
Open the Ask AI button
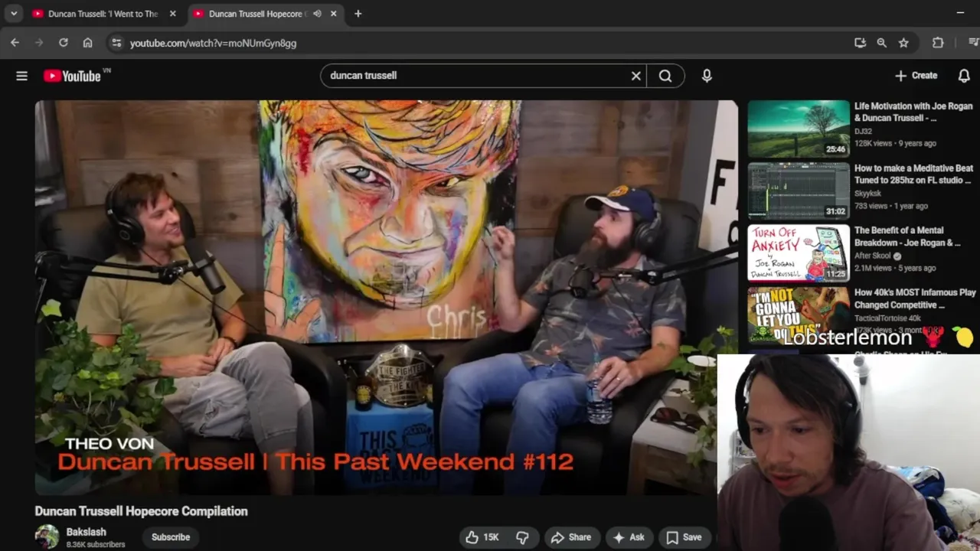(x=629, y=537)
